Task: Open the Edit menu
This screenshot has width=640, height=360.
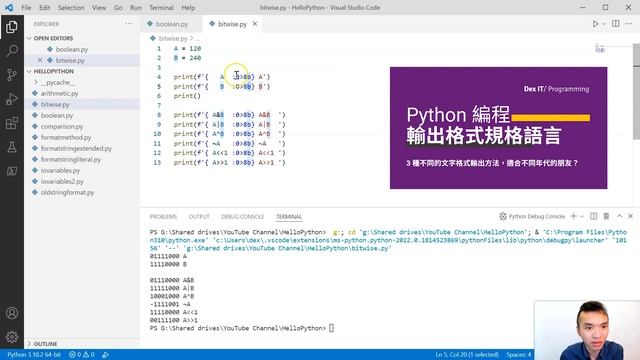Action: pos(44,7)
